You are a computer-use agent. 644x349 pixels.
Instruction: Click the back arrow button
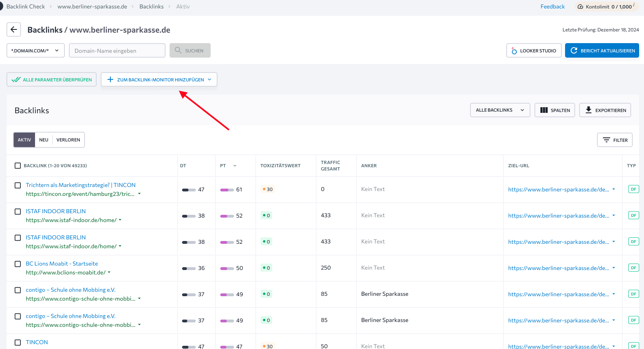click(14, 29)
